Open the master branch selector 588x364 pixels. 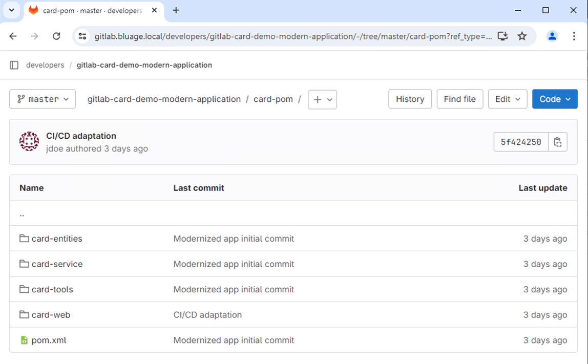(x=43, y=99)
